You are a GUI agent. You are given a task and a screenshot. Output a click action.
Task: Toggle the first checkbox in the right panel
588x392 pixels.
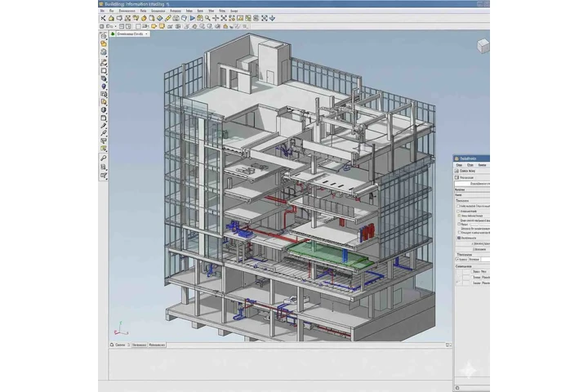(x=458, y=206)
